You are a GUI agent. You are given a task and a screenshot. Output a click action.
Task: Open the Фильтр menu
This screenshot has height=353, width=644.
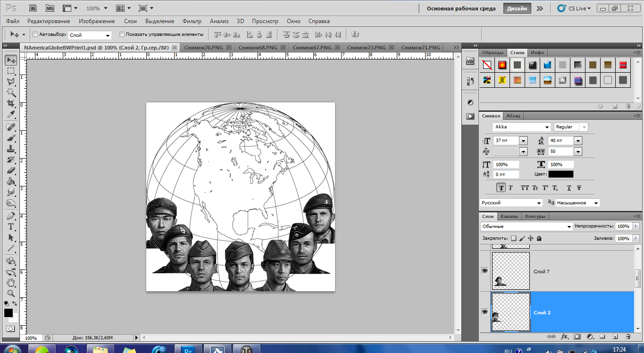click(192, 21)
